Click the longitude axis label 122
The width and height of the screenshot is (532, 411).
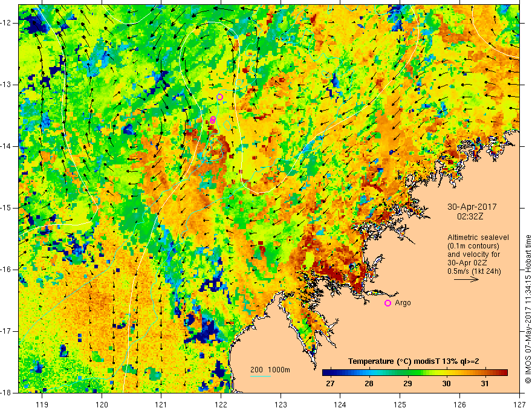click(x=221, y=404)
